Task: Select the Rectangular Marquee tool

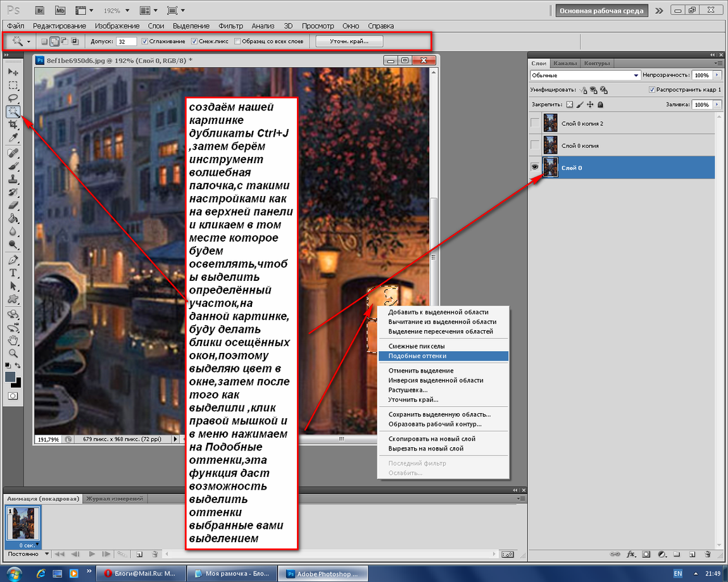Action: (13, 85)
